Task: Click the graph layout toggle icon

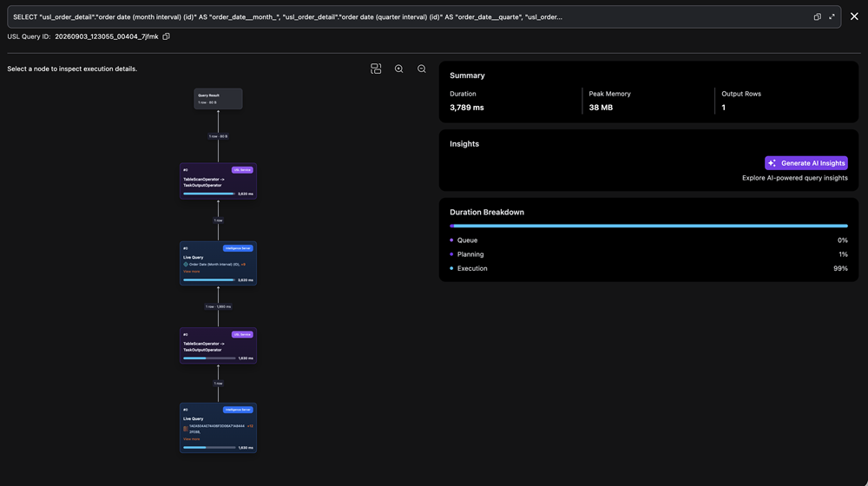Action: pyautogui.click(x=376, y=69)
